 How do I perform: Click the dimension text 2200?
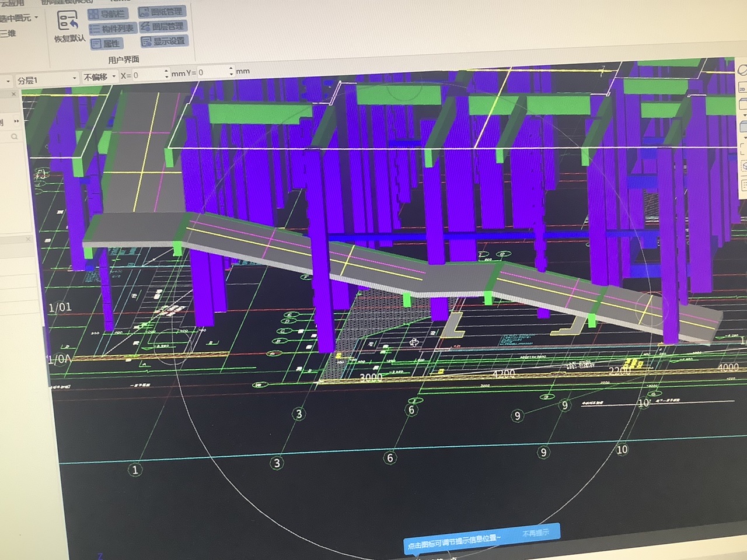(619, 371)
